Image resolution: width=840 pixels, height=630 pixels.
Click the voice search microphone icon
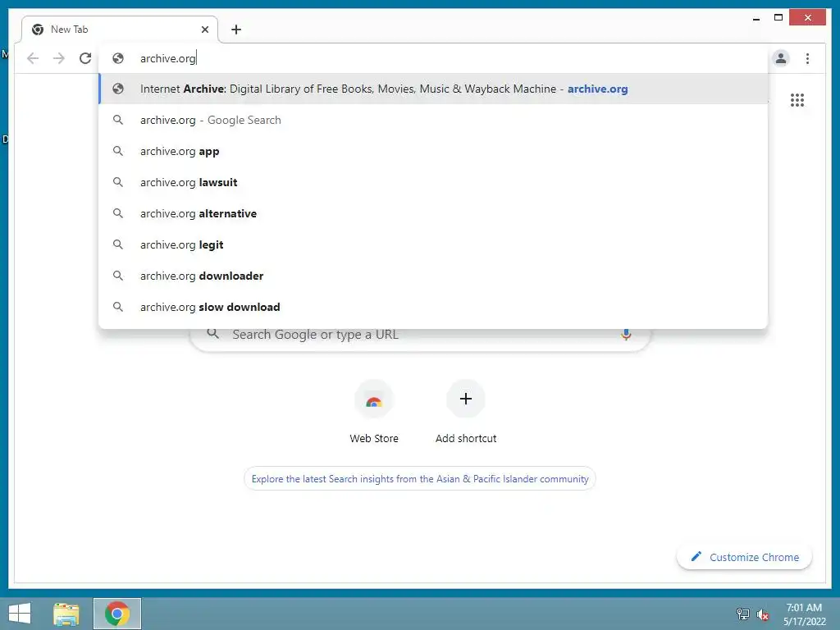pyautogui.click(x=626, y=335)
